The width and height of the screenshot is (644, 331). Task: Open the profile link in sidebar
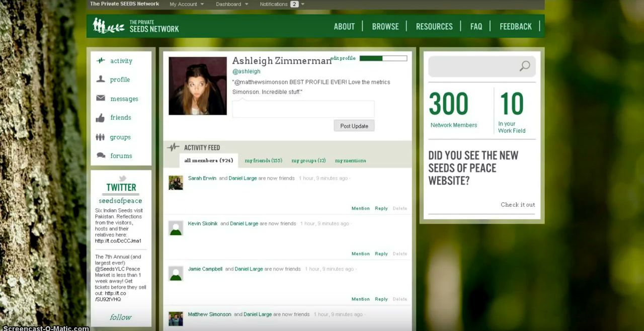pos(120,79)
